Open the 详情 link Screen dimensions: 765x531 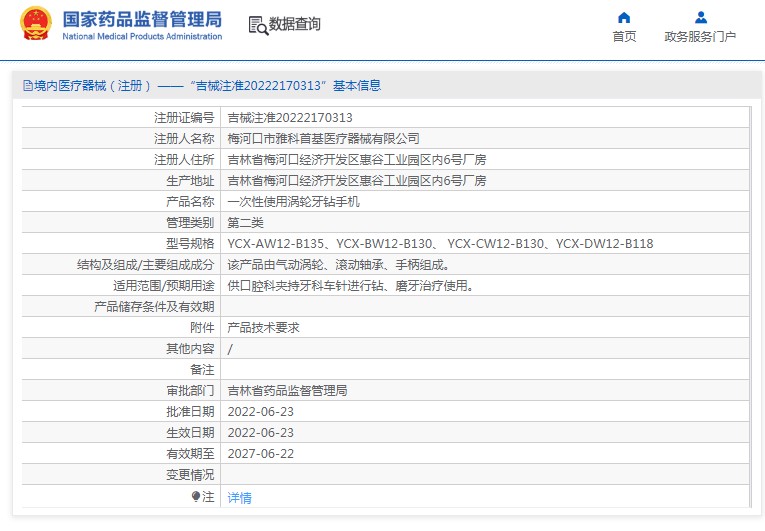point(239,497)
